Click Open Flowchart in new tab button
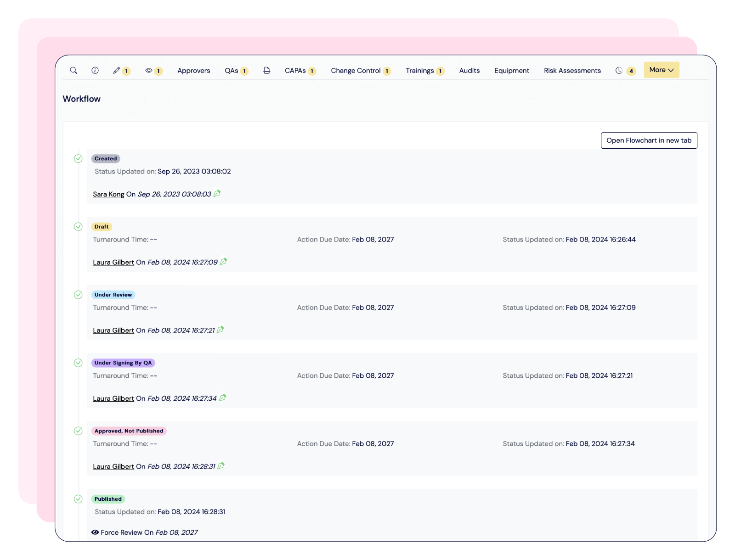Viewport: 735px width, 560px height. pyautogui.click(x=649, y=140)
